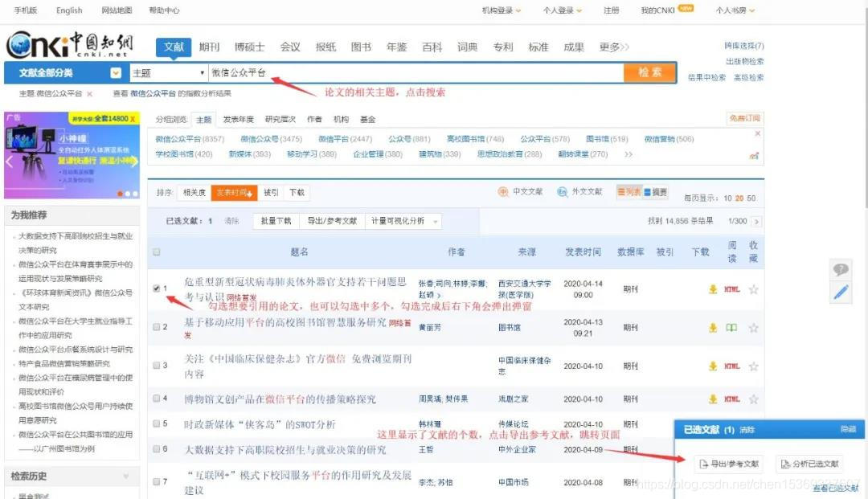Open the 个人登录 dropdown
Screen dimensions: 868x499
(563, 10)
